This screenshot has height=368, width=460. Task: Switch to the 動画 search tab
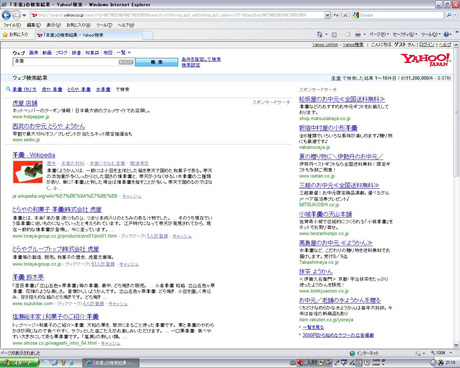click(47, 53)
